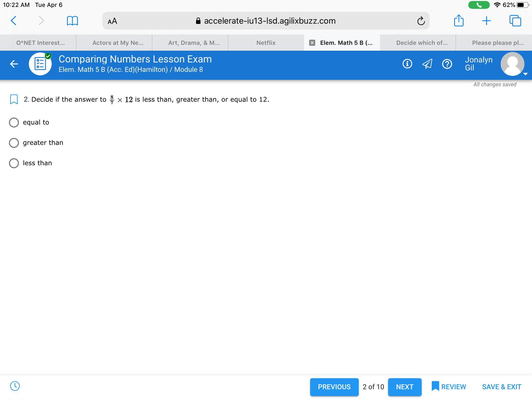Go to the NEXT question
Screen dimensions: 532x399
[404, 387]
